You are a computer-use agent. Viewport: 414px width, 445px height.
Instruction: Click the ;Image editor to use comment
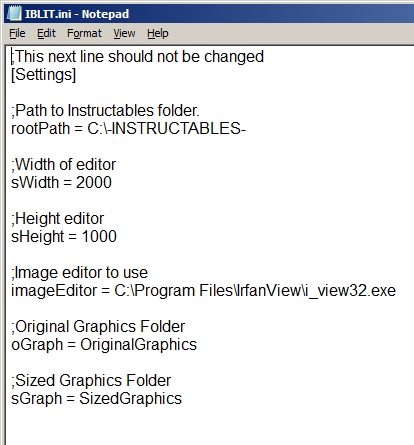[x=79, y=273]
